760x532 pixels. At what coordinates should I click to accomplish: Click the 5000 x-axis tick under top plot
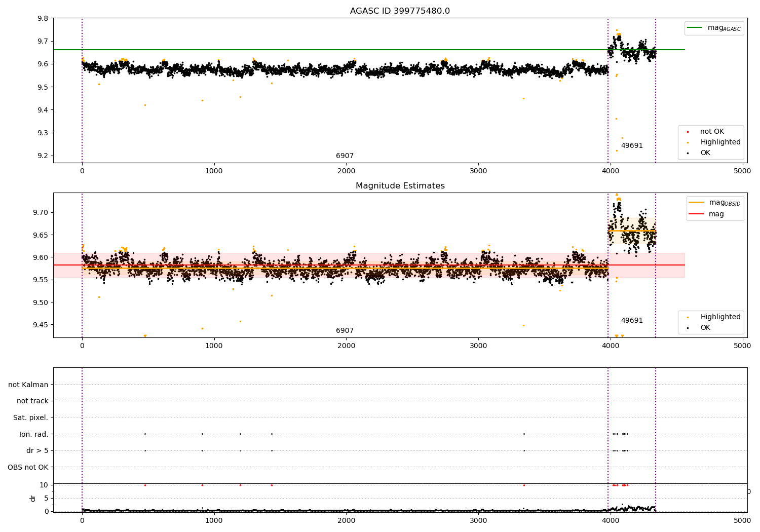click(x=743, y=171)
